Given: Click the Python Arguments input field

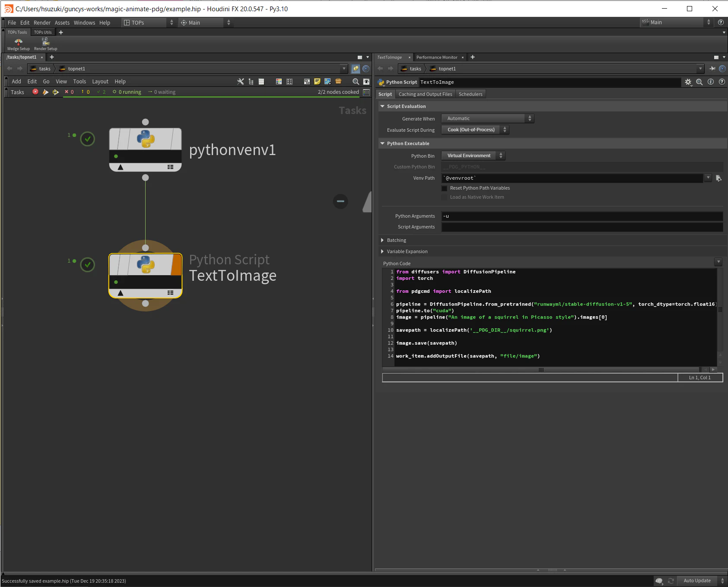Looking at the screenshot, I should click(x=582, y=216).
